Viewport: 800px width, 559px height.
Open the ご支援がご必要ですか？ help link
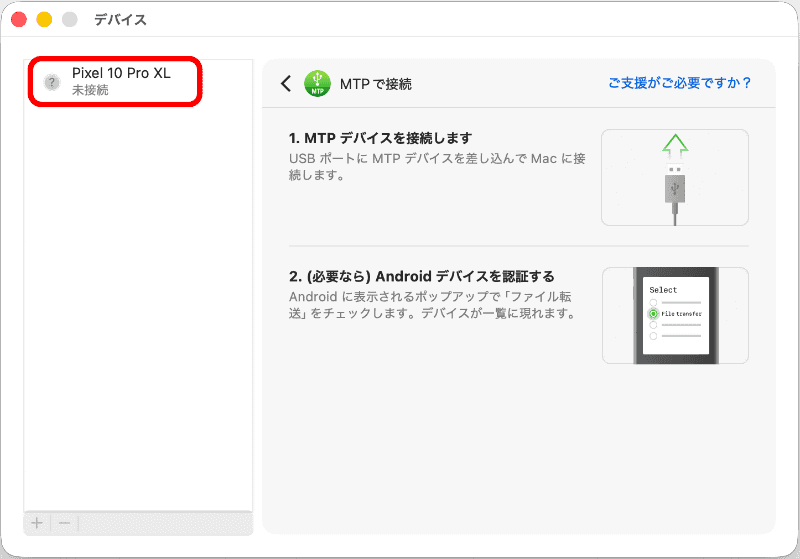pos(680,83)
